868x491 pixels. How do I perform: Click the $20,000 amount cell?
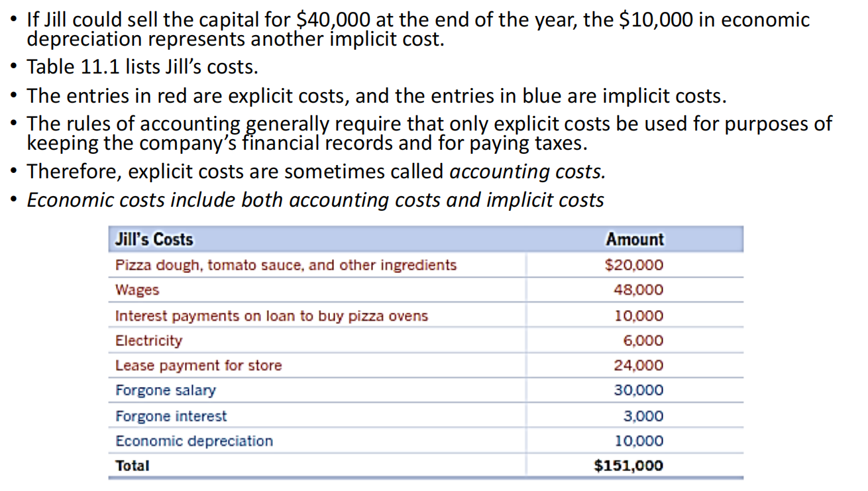[x=634, y=265]
